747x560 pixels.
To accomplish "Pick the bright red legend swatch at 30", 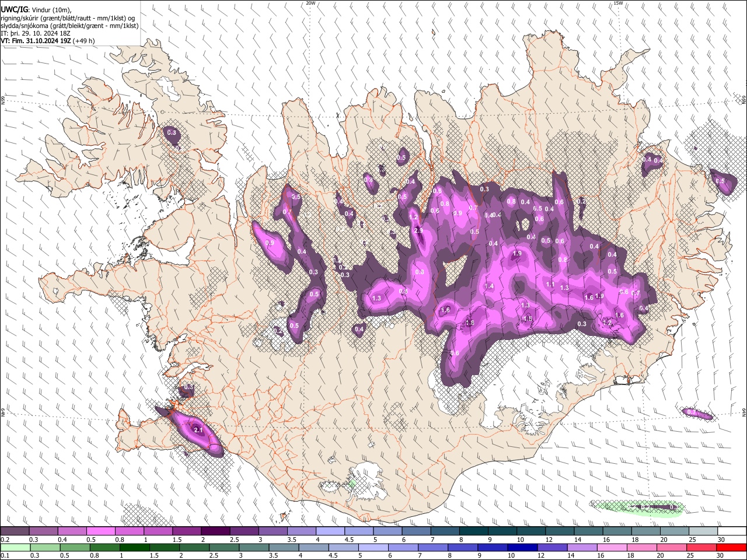I will click(731, 547).
